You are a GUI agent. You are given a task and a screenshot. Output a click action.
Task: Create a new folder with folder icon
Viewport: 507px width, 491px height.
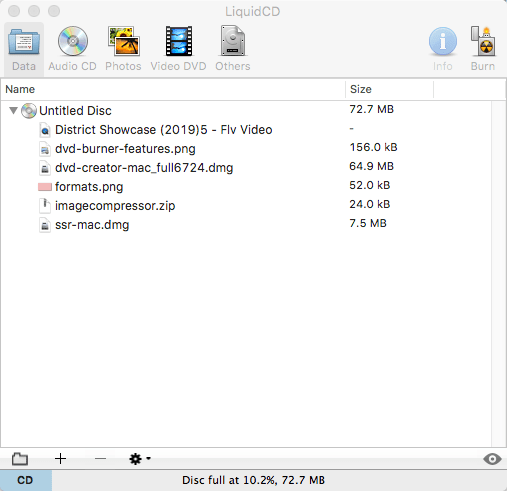coord(20,459)
